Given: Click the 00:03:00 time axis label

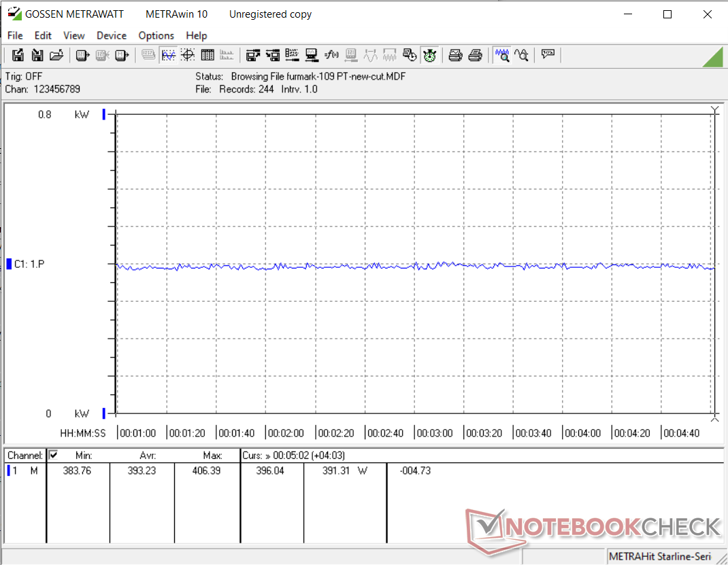Looking at the screenshot, I should point(435,433).
